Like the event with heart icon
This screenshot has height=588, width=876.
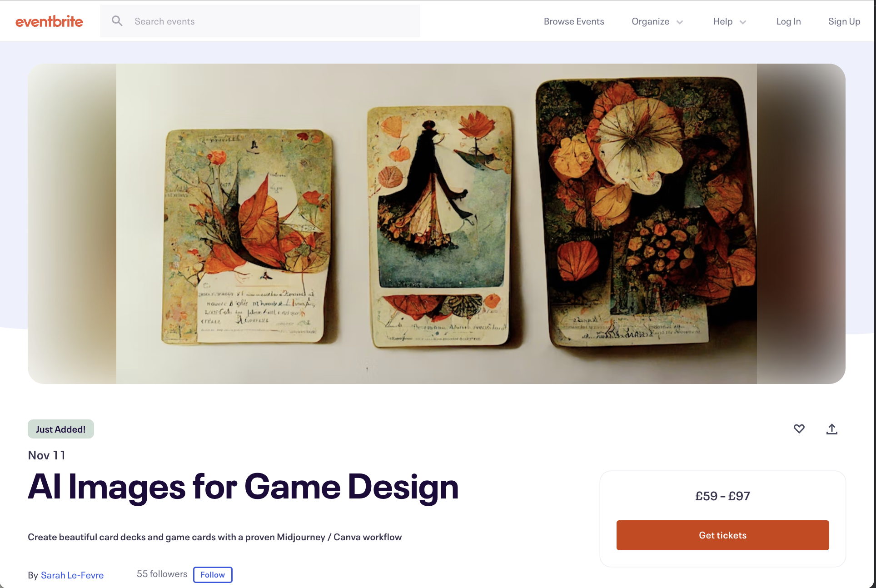[x=799, y=429]
